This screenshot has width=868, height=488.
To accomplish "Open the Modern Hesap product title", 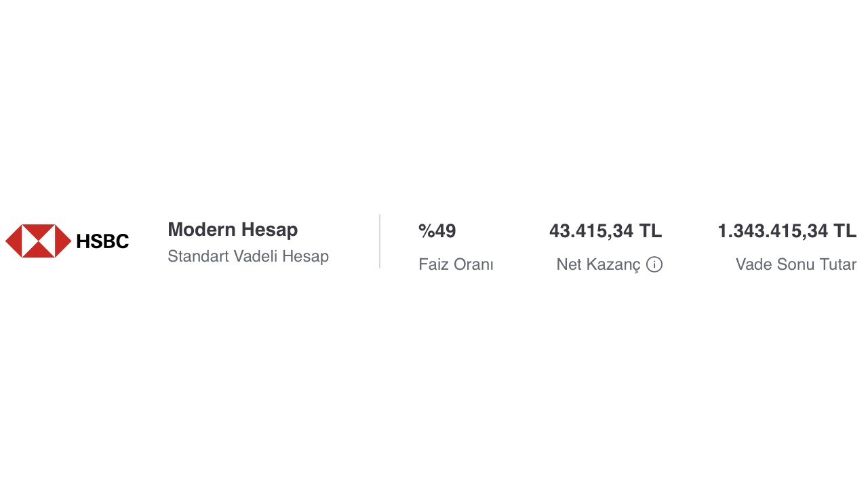I will [x=233, y=230].
